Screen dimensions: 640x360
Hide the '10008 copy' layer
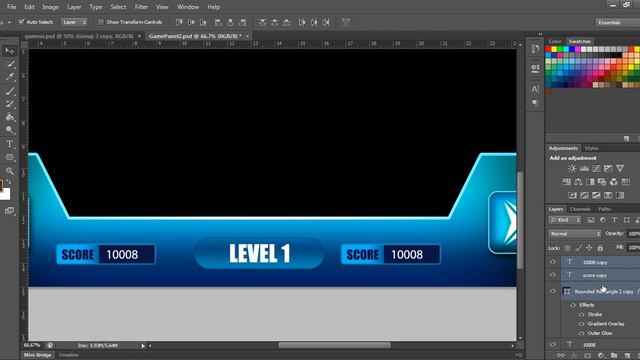(553, 262)
